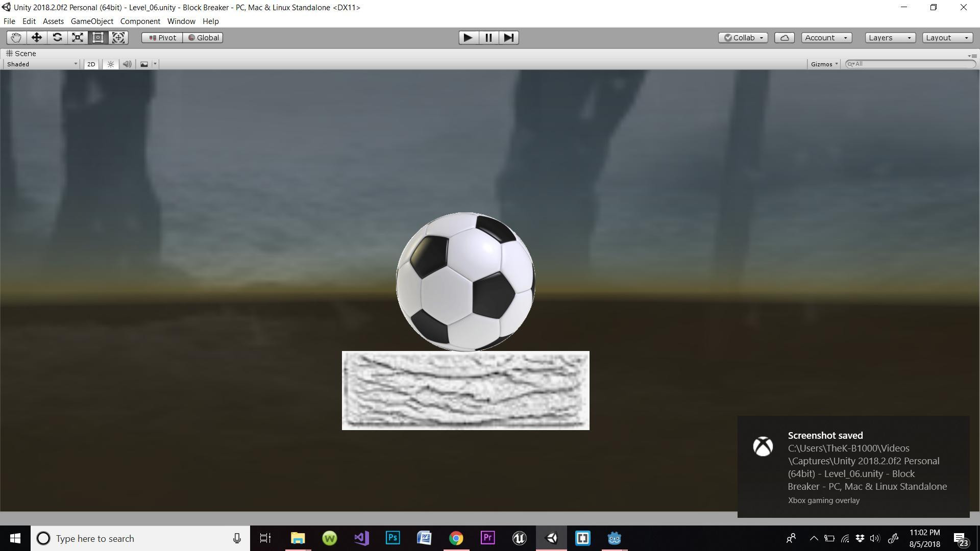Viewport: 980px width, 551px height.
Task: Open the Help menu
Action: click(210, 21)
